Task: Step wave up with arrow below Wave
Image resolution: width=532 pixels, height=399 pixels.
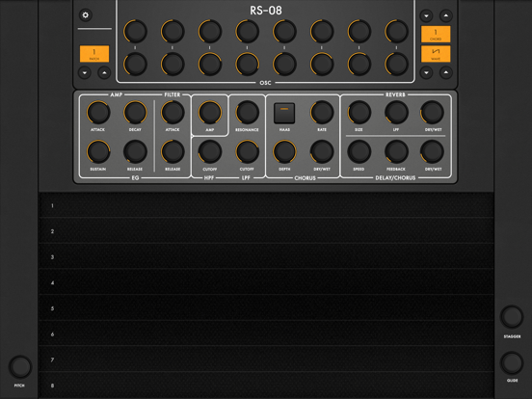Action: click(x=446, y=72)
